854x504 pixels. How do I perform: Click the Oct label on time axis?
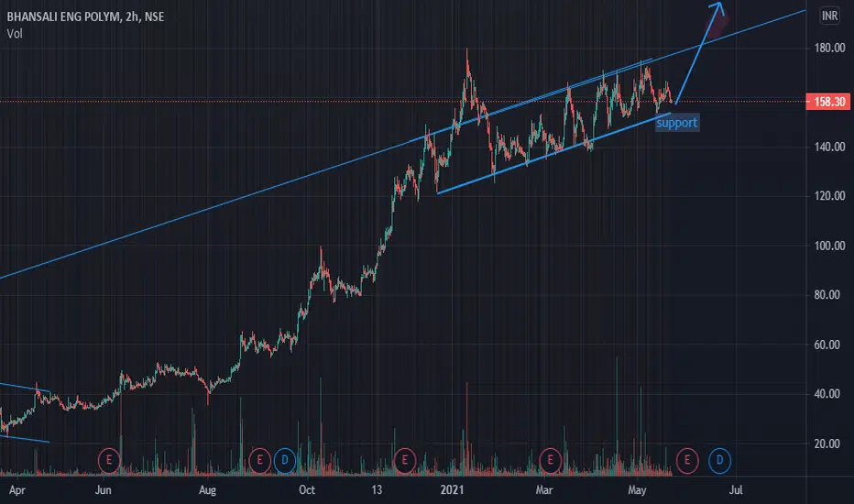click(x=307, y=490)
